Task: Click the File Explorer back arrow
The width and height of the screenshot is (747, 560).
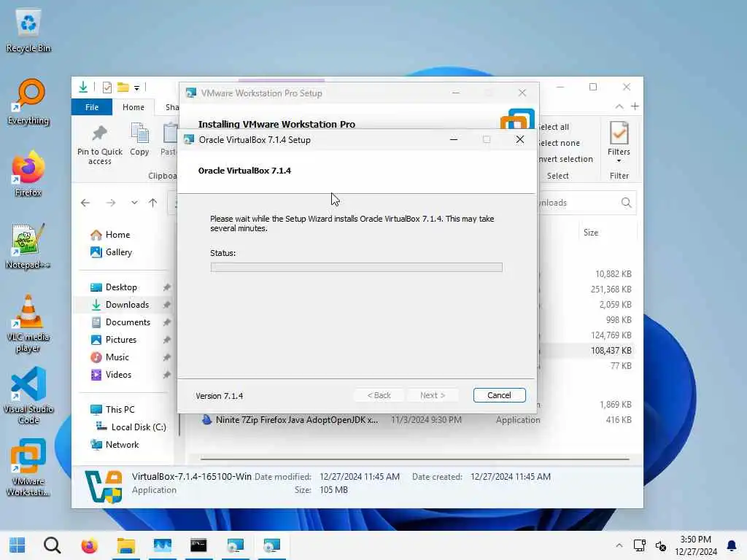Action: click(85, 203)
